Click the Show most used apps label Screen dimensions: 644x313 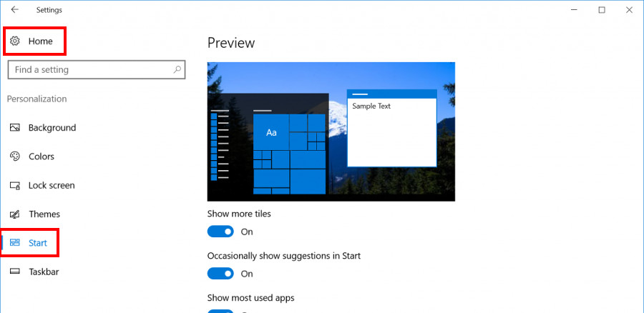(251, 298)
